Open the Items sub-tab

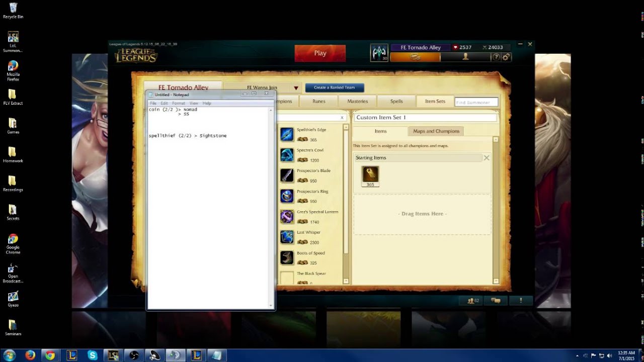(x=380, y=131)
